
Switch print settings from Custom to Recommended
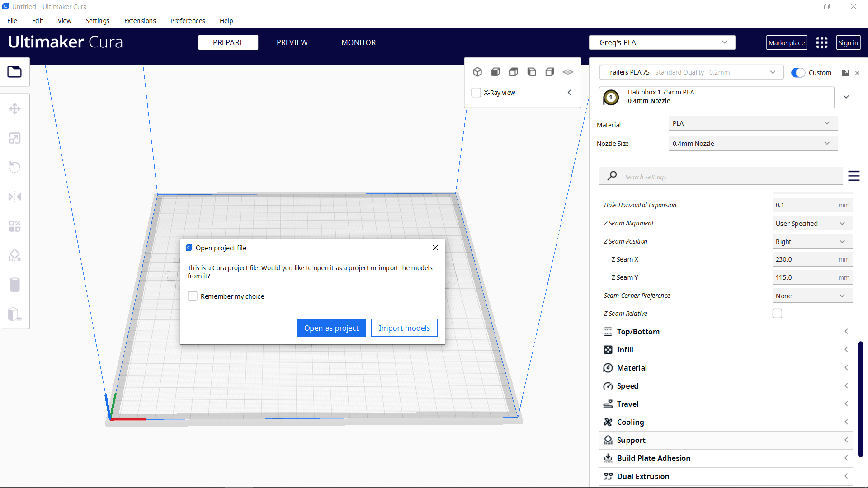[x=798, y=72]
